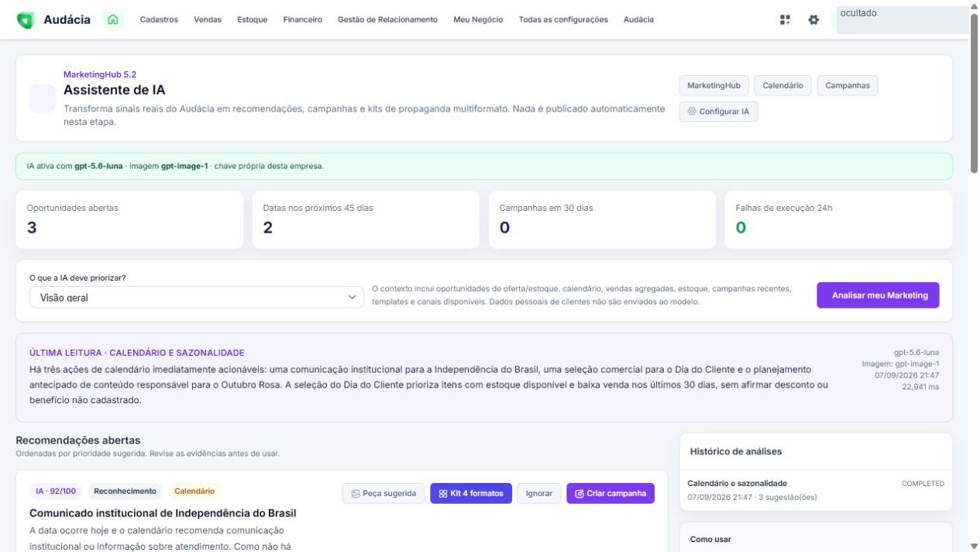Open the apps grid icon in header
This screenshot has height=552, width=980.
785,20
